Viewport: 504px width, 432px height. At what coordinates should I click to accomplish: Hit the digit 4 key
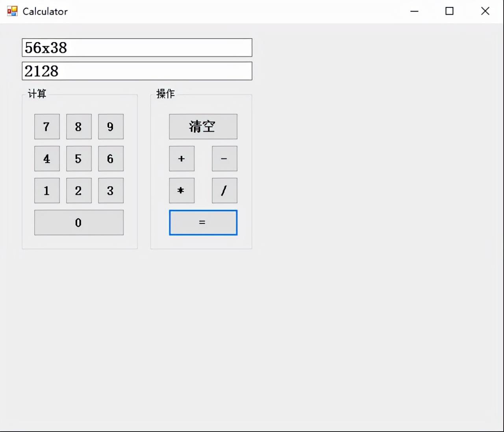(x=47, y=158)
